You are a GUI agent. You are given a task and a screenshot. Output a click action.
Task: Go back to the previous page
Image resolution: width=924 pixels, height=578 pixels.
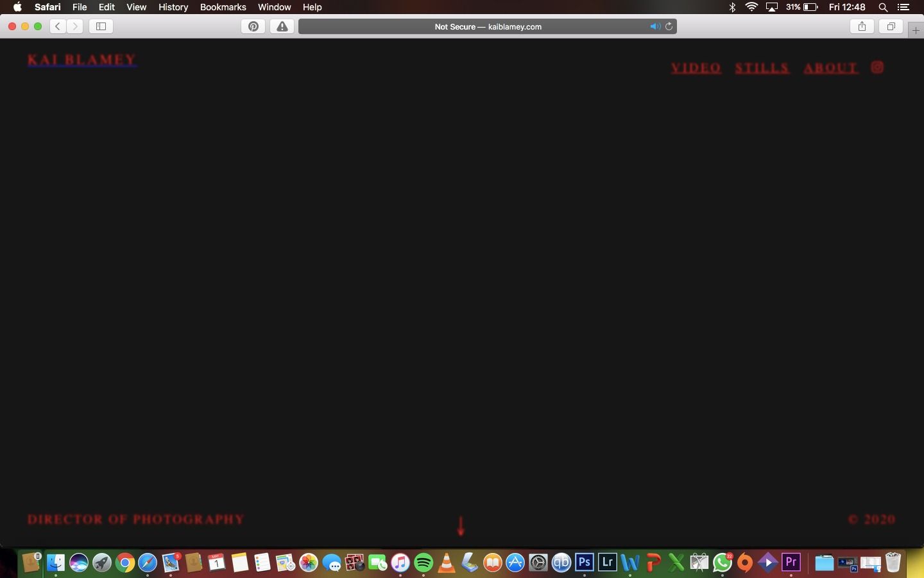coord(58,26)
